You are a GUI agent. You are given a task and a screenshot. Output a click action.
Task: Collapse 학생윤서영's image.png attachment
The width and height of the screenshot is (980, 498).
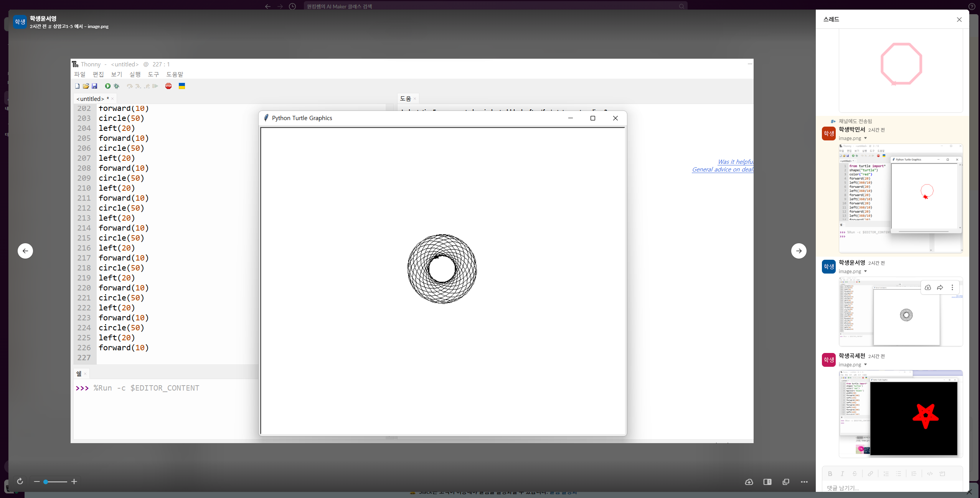pos(866,272)
